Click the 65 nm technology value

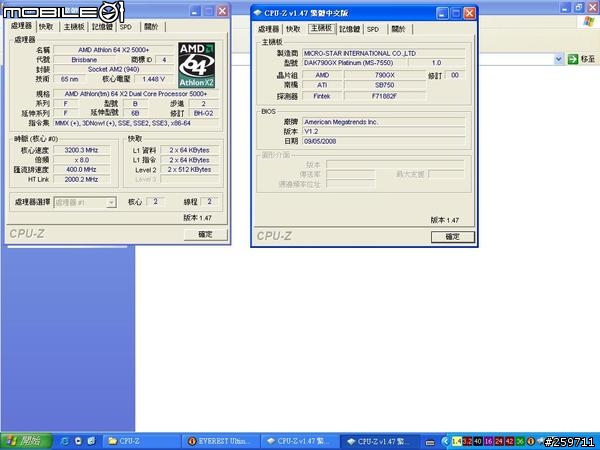click(70, 79)
